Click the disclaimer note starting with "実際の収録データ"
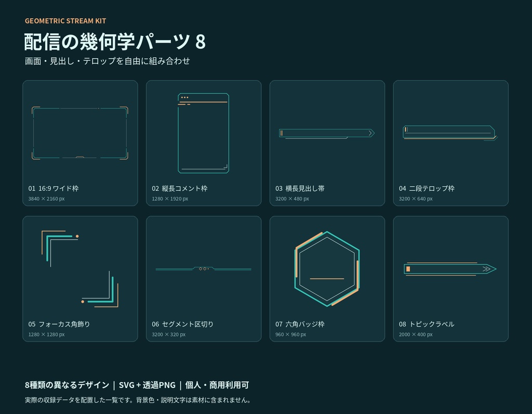This screenshot has height=414, width=532. point(138,400)
